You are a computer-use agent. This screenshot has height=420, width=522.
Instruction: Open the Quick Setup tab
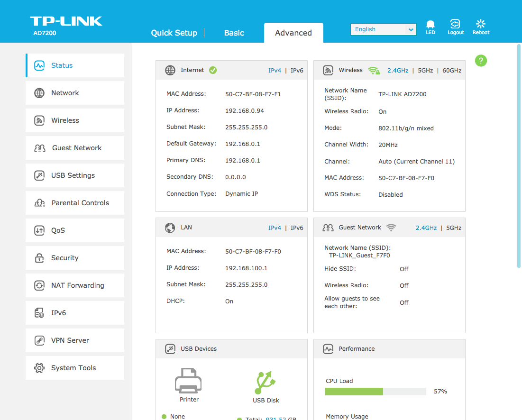(174, 33)
